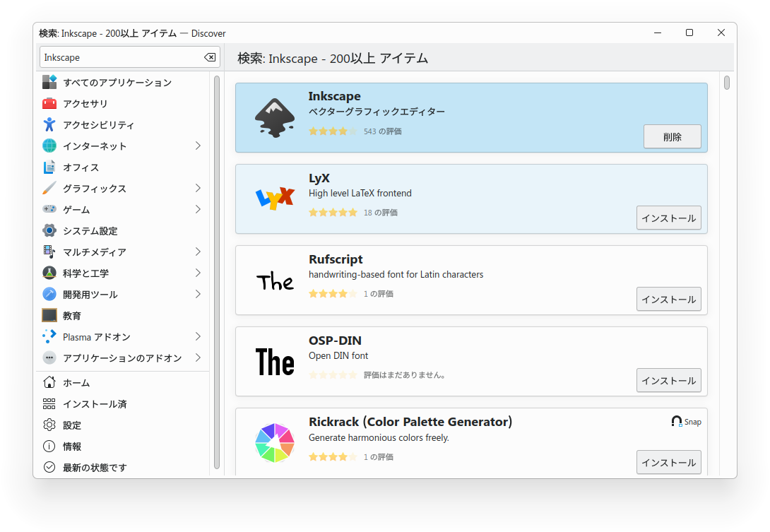This screenshot has width=770, height=532.
Task: Select the アクセシビリティ category label
Action: click(99, 125)
